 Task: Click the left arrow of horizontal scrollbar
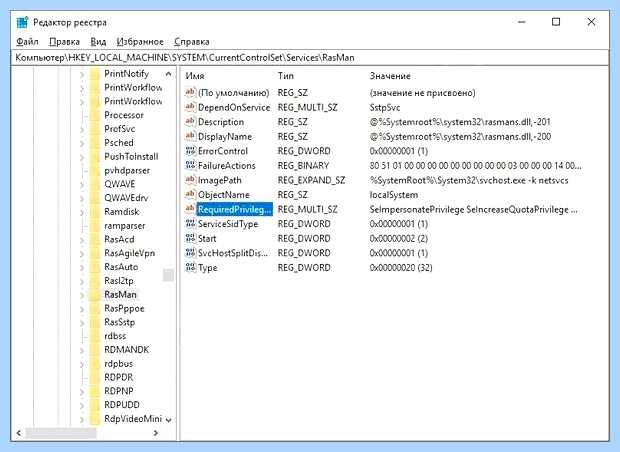pos(19,433)
